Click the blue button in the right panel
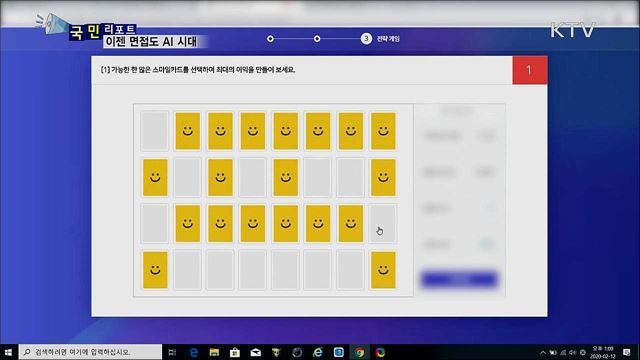Image resolution: width=640 pixels, height=360 pixels. pyautogui.click(x=459, y=279)
